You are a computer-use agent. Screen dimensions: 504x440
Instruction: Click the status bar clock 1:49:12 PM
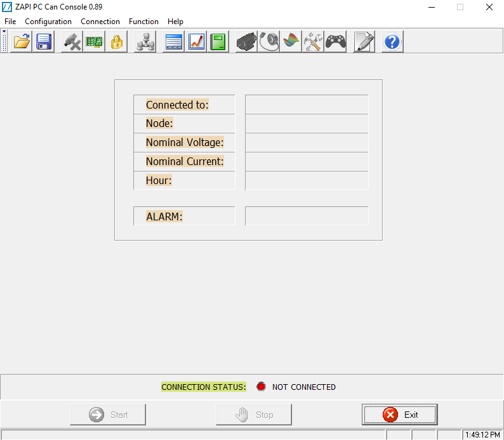[x=482, y=435]
